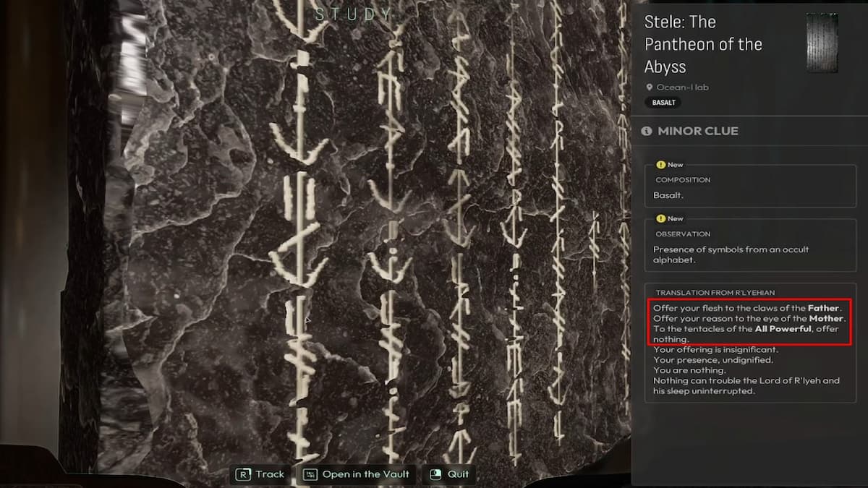The width and height of the screenshot is (868, 488).
Task: Switch to the STUDY view header
Action: click(354, 14)
